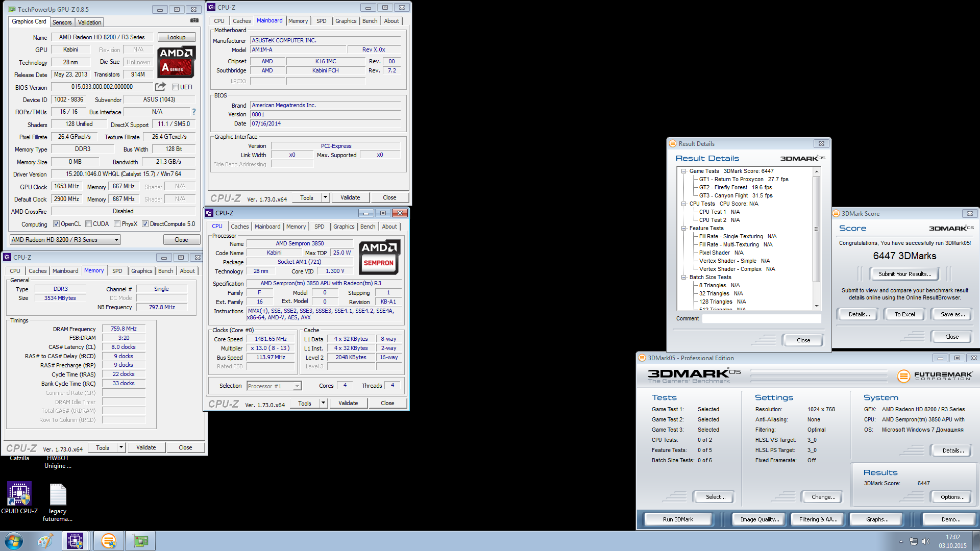Open the GPU selection dropdown in GPU-Z

[65, 240]
